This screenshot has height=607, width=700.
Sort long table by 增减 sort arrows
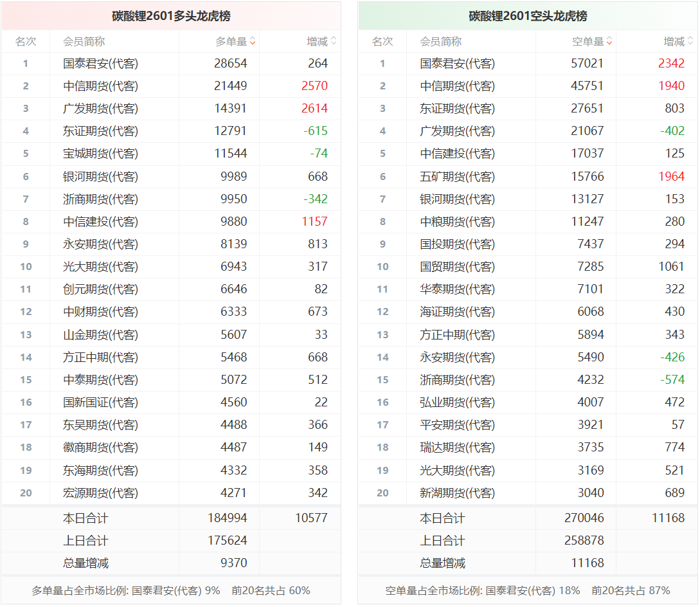click(334, 41)
